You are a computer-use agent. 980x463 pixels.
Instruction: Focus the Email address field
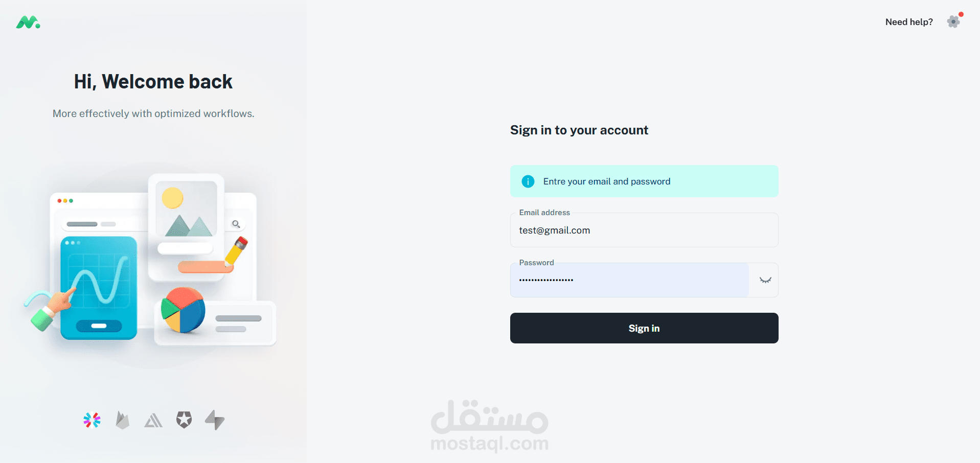[644, 230]
